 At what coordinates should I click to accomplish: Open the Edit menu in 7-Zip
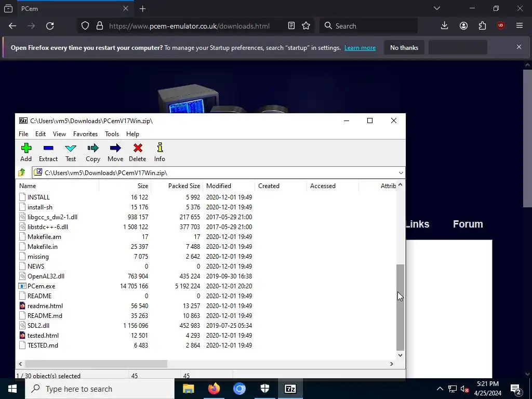click(x=41, y=134)
